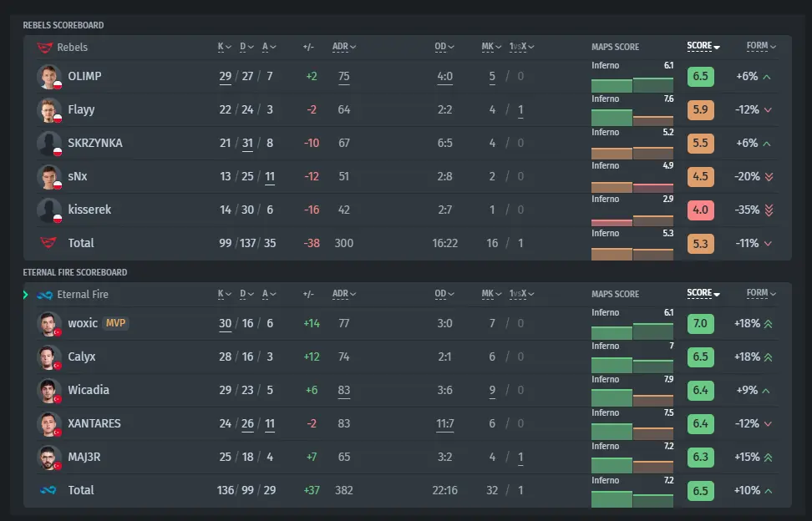Viewport: 812px width, 521px height.
Task: Click the REBELS SCOREBOARD title
Action: 63,25
